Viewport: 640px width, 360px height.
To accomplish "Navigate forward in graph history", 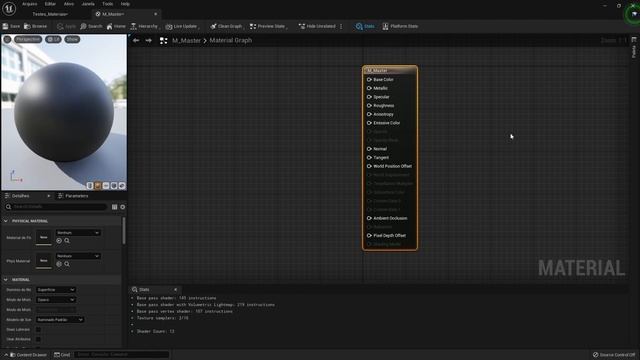I will pos(149,40).
